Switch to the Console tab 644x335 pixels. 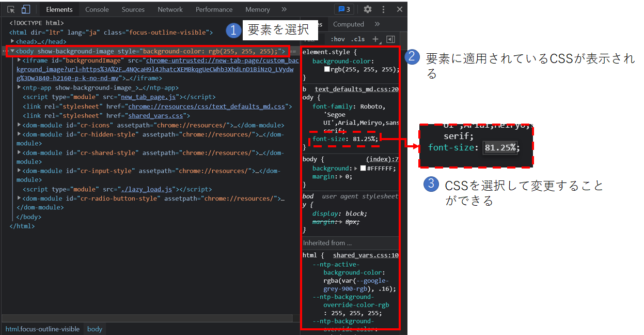[97, 9]
